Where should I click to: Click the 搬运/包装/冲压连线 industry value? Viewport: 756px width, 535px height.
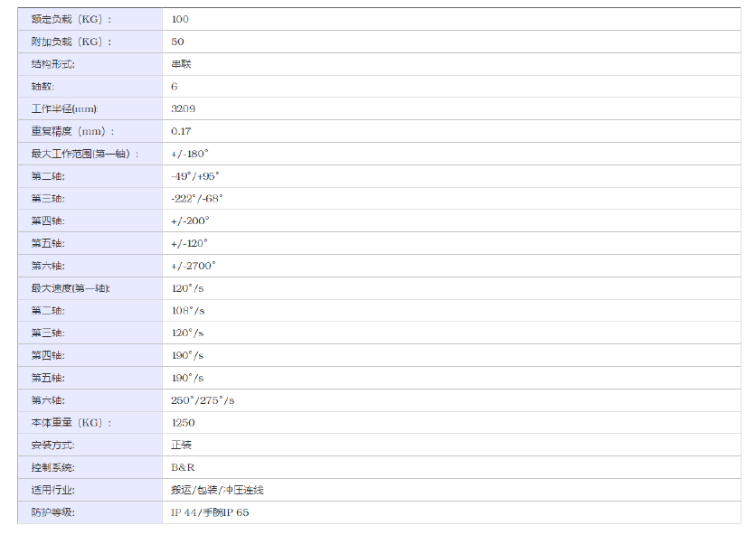(217, 490)
